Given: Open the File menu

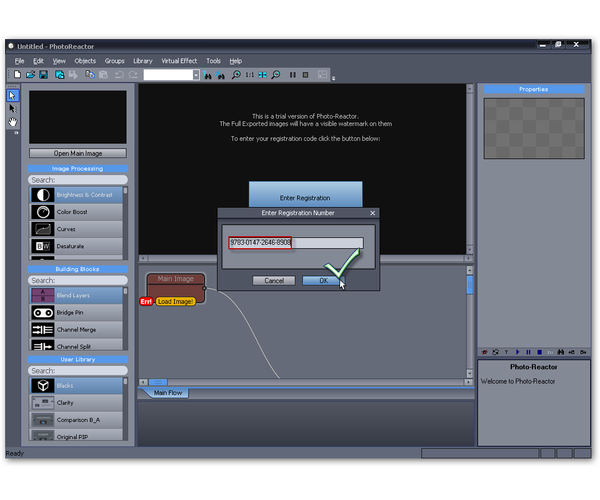Looking at the screenshot, I should click(x=20, y=61).
